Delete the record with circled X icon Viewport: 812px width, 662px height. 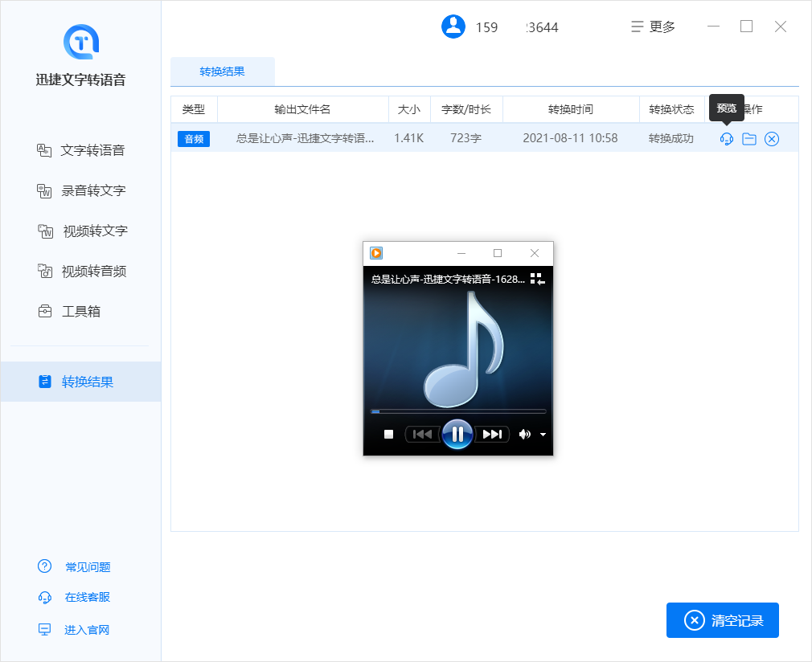pyautogui.click(x=772, y=139)
